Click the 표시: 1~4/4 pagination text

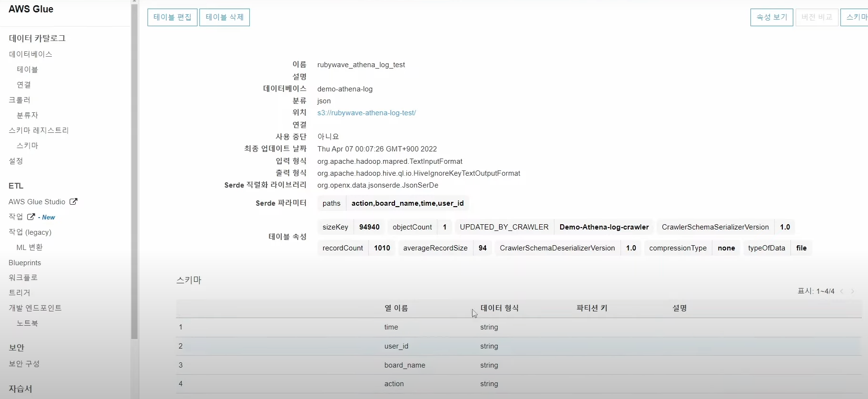[816, 291]
